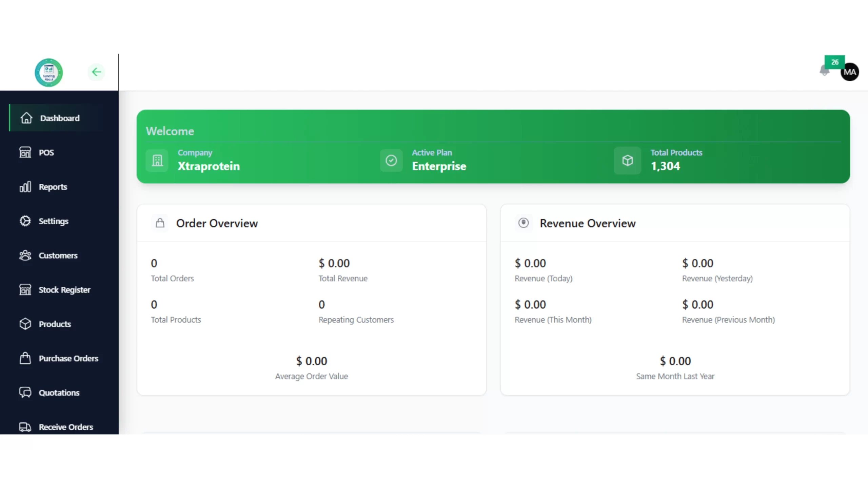Click the Enterprise plan name

439,166
